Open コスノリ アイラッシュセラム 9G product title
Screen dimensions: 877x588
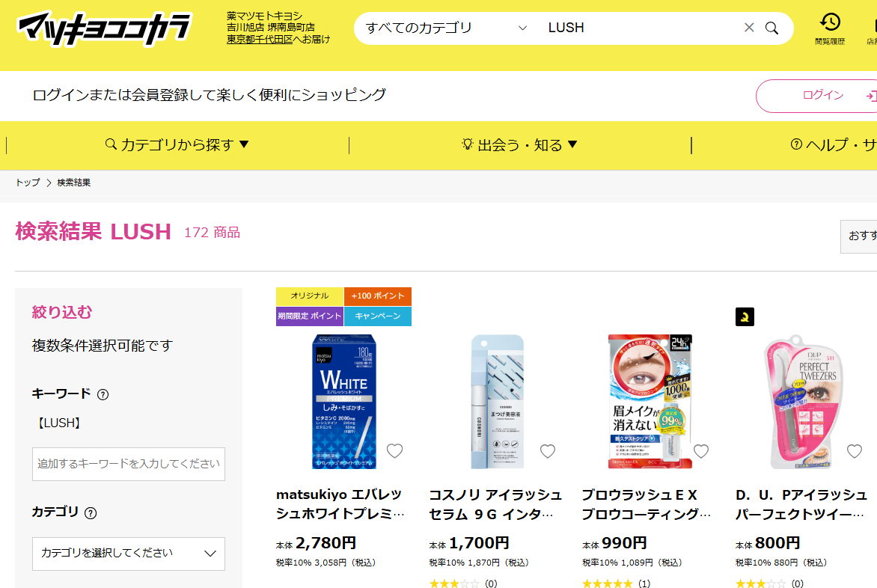pyautogui.click(x=495, y=504)
